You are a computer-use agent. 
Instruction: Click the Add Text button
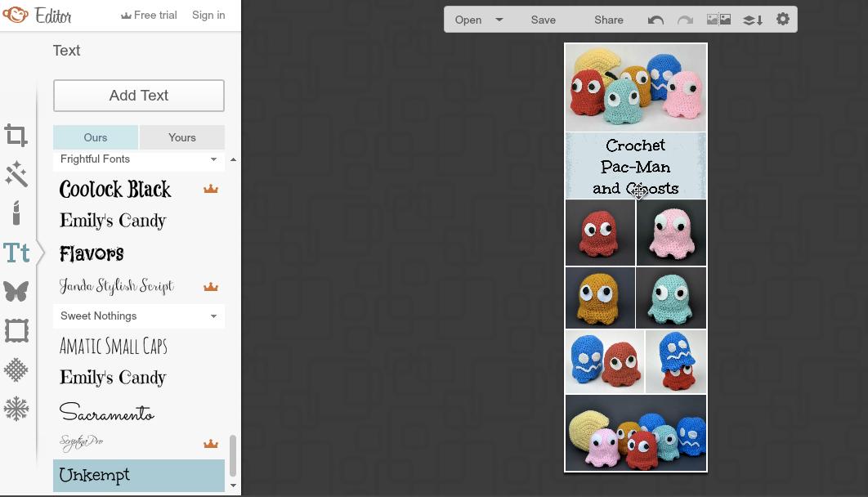click(138, 96)
